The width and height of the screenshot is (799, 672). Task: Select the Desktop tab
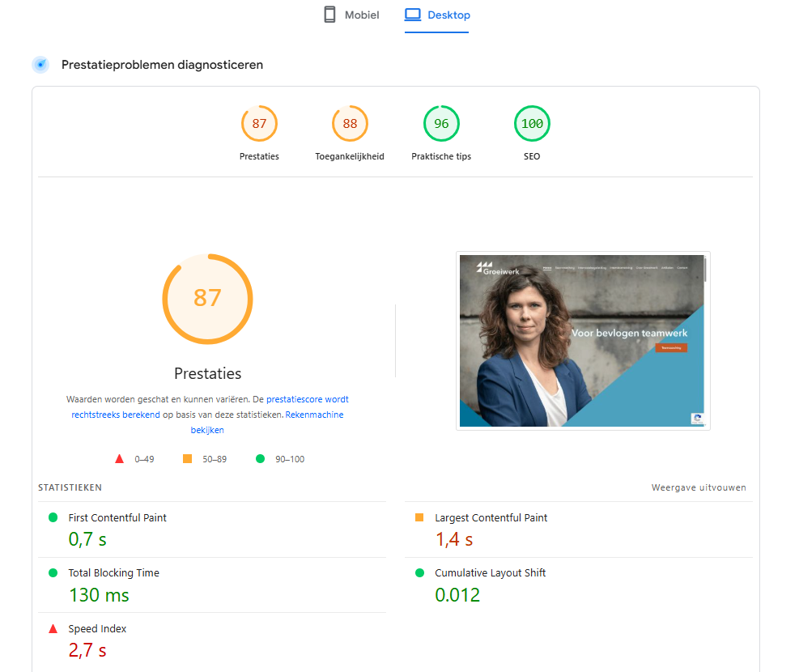click(x=437, y=15)
